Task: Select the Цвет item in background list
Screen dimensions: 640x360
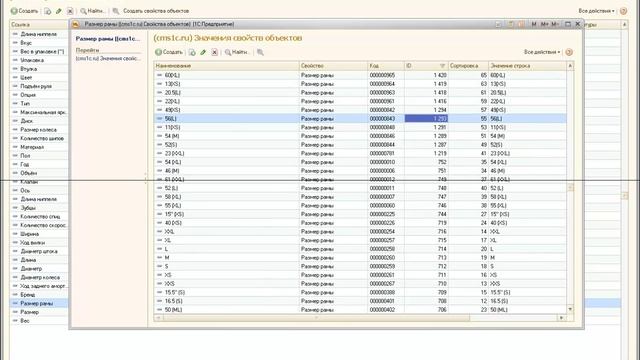Action: click(39, 78)
